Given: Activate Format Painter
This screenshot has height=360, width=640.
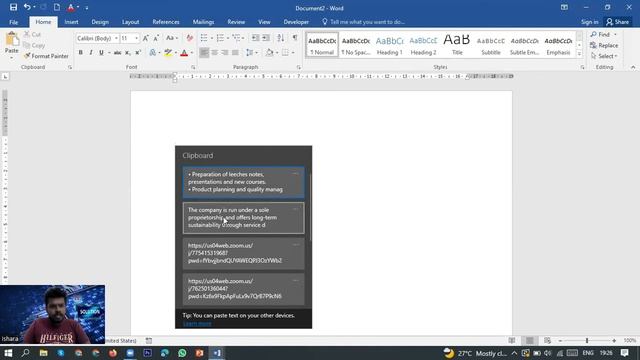Looking at the screenshot, I should [x=46, y=56].
